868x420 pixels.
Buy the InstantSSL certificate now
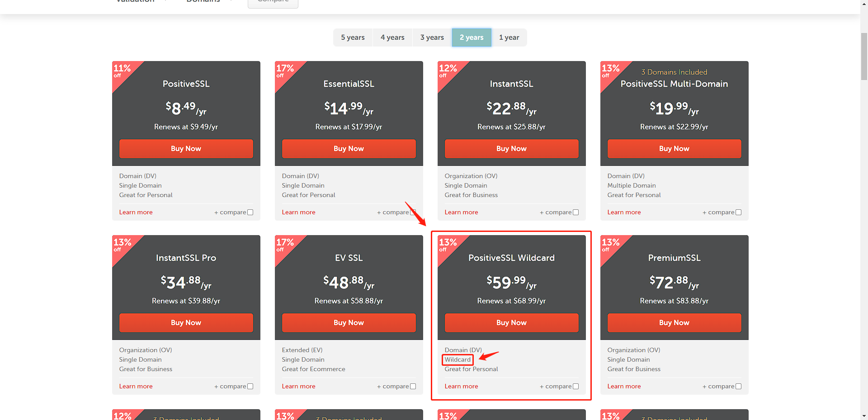(x=512, y=149)
